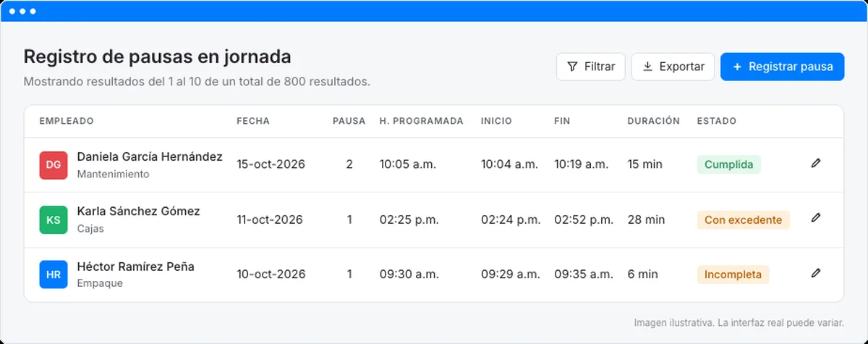This screenshot has height=344, width=868.
Task: Export the records with Exportar
Action: point(673,67)
